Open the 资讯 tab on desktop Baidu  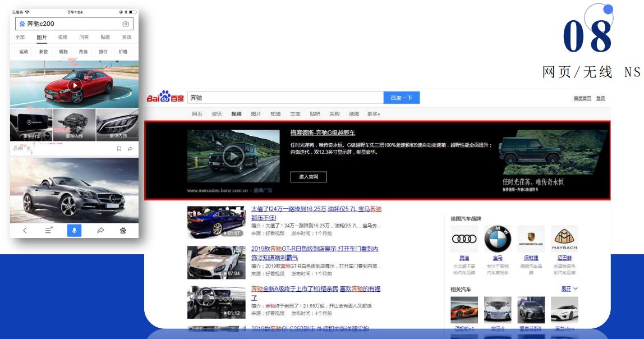click(217, 114)
